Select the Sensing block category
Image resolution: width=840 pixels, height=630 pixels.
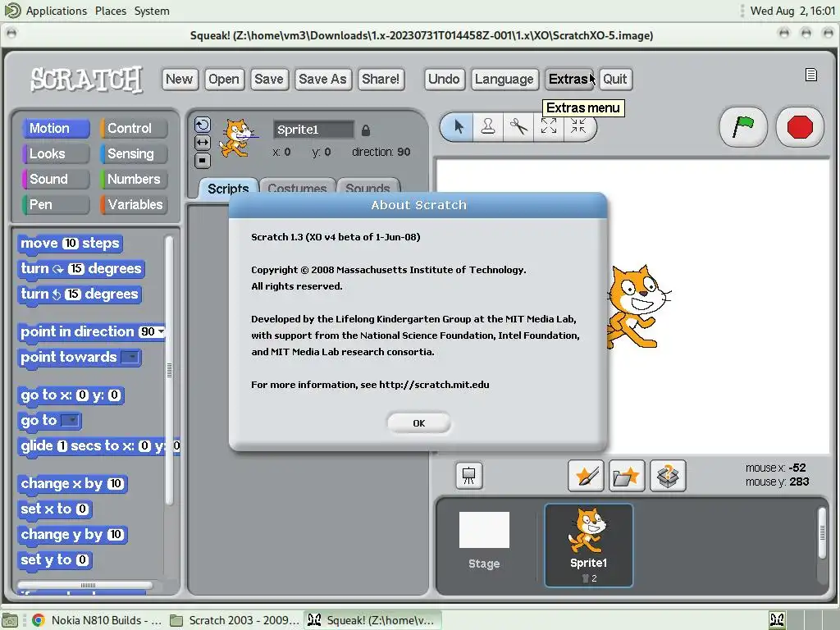click(x=134, y=153)
